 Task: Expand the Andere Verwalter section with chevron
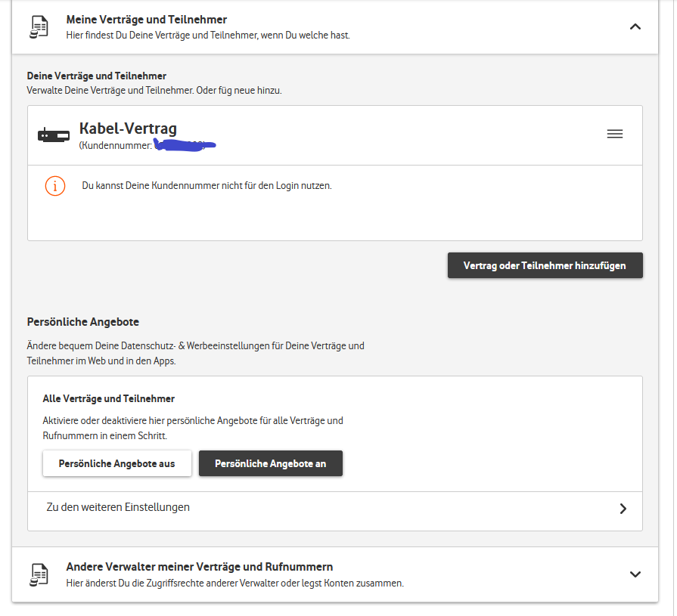[635, 574]
